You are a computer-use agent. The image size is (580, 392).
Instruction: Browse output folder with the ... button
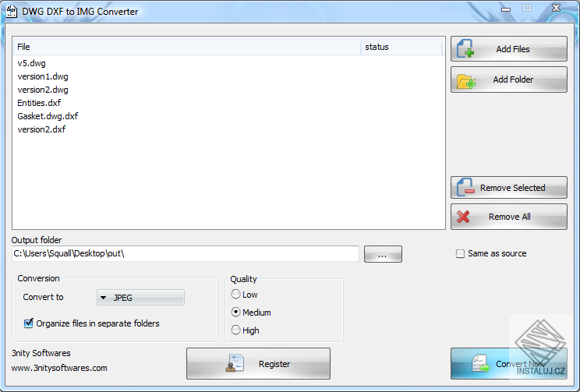pos(383,254)
